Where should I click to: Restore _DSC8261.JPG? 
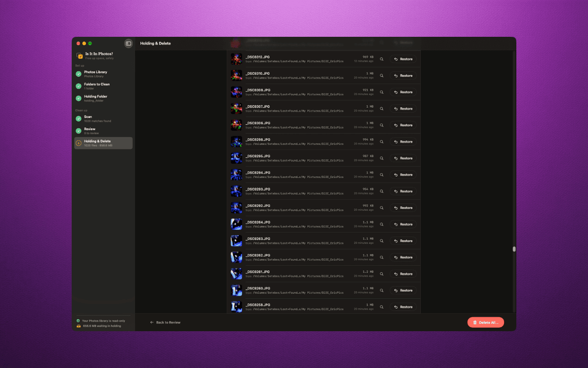[403, 274]
